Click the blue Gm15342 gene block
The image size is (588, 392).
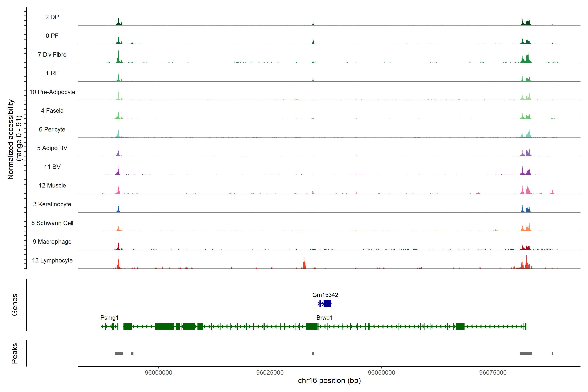[327, 304]
